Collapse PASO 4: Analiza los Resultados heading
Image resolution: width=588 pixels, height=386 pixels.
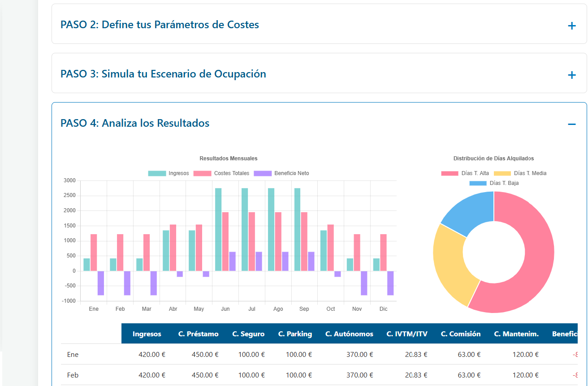(x=135, y=123)
